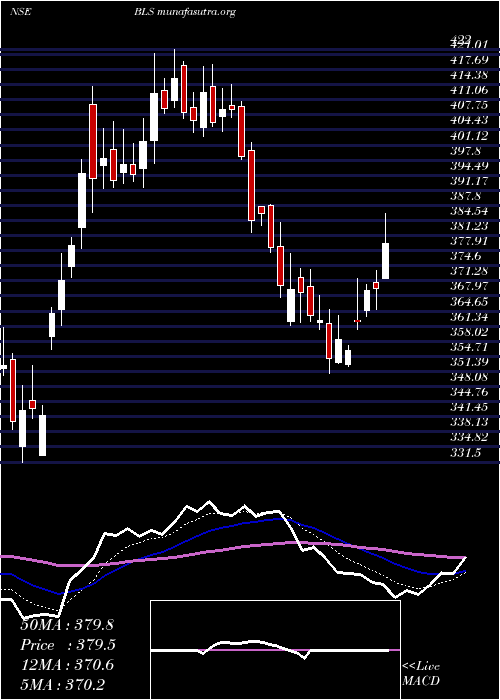Click the 50MA : 379.8 readout
Viewport: 500px width, 700px height.
tap(67, 625)
